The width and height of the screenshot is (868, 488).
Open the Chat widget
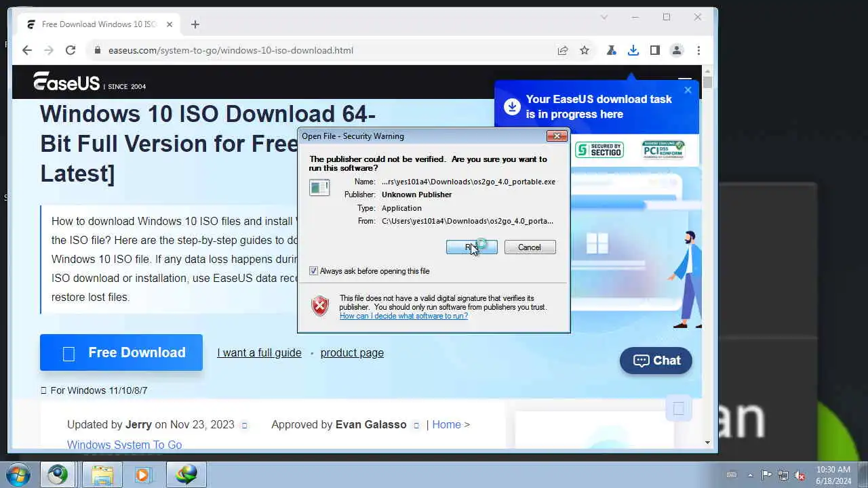pyautogui.click(x=656, y=361)
